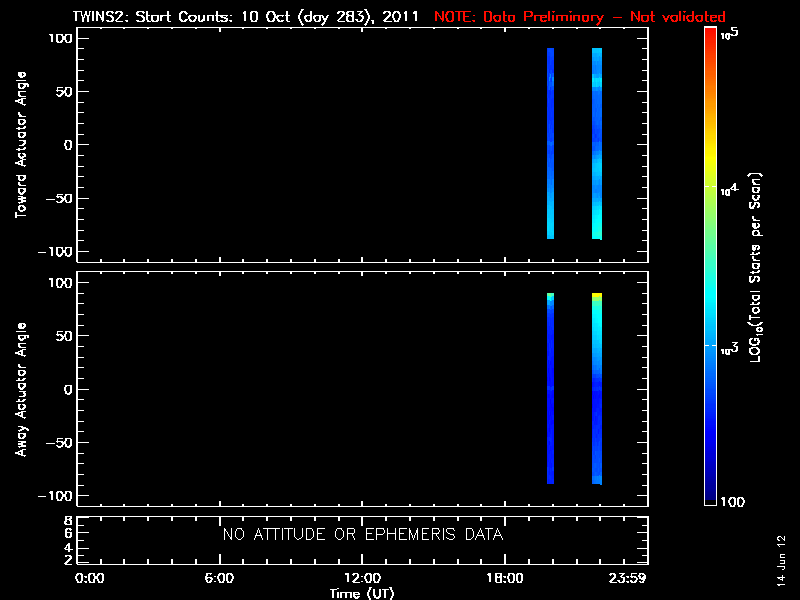Click the '-100' tick of the Away panel
The height and width of the screenshot is (600, 800).
pos(55,496)
